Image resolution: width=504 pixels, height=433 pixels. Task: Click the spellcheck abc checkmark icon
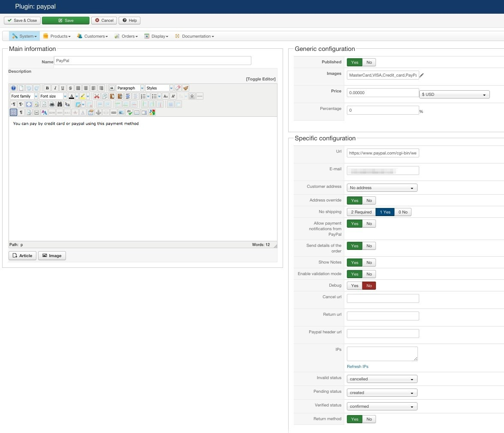(x=129, y=112)
